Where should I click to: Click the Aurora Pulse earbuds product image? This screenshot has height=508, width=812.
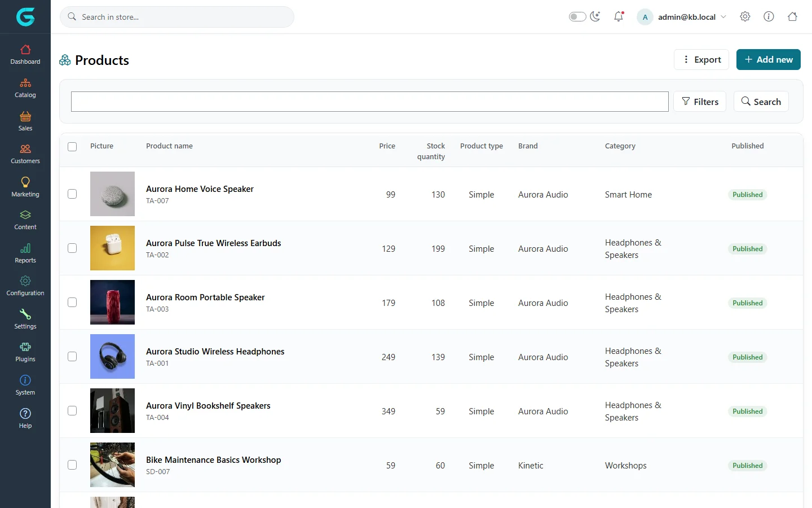pos(112,248)
